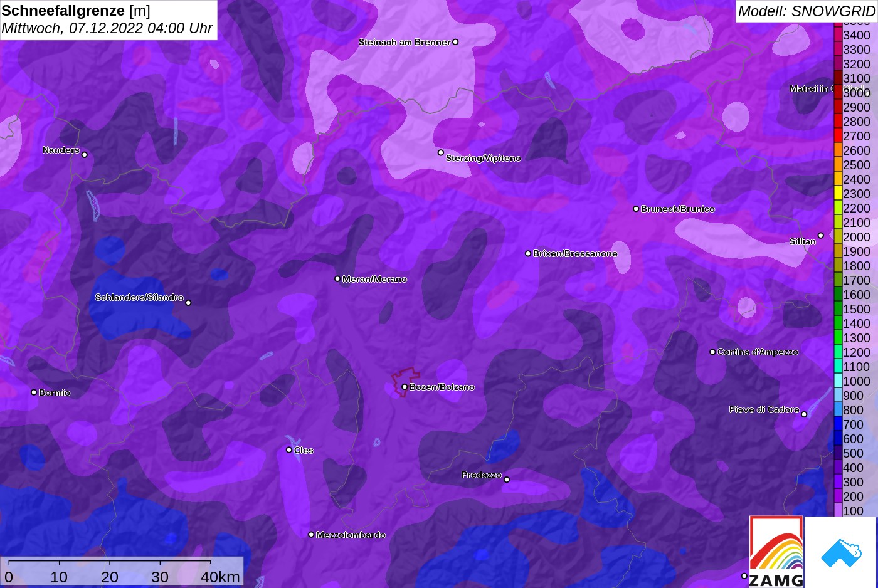Click the Cortina d'Ampezzo marker dot
Screen dimensions: 878x588
click(x=712, y=352)
